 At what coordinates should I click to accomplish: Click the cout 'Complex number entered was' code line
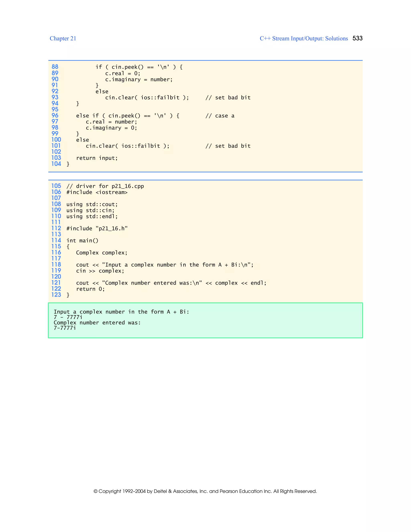(171, 283)
